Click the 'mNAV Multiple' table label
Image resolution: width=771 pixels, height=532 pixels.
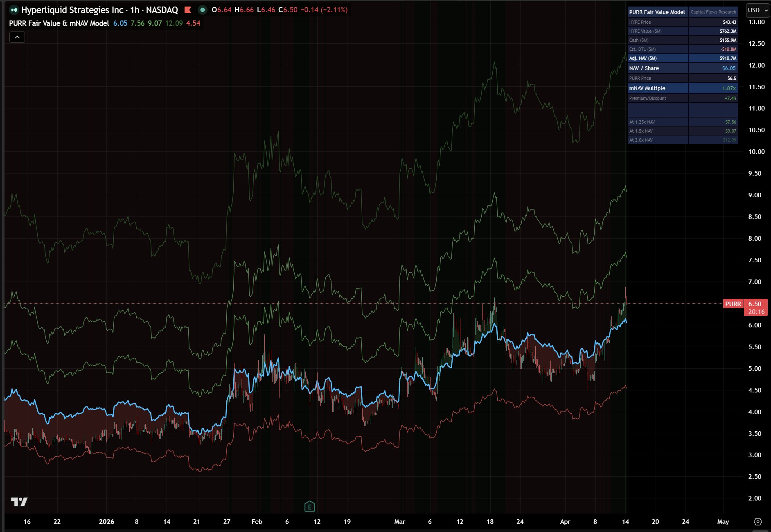click(x=647, y=88)
